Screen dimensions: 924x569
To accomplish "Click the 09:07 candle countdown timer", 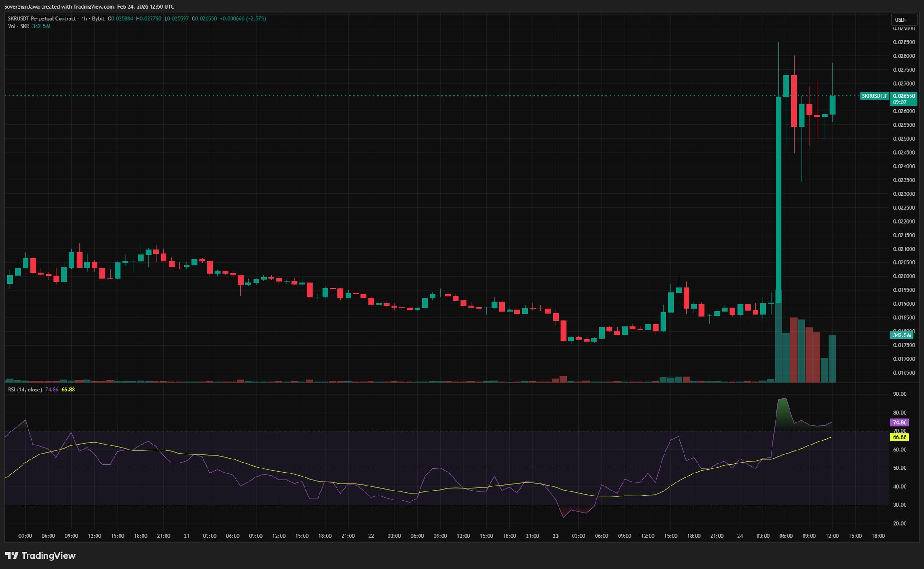I will click(x=899, y=102).
